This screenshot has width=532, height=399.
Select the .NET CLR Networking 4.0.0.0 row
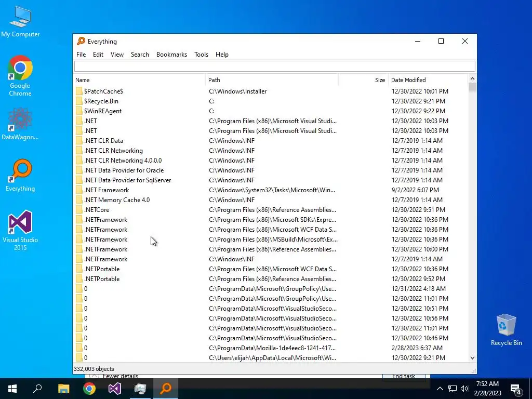271,161
